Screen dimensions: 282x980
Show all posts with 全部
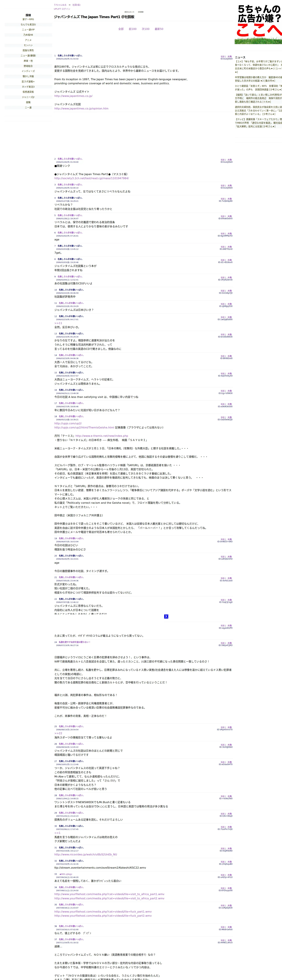[x=121, y=29]
